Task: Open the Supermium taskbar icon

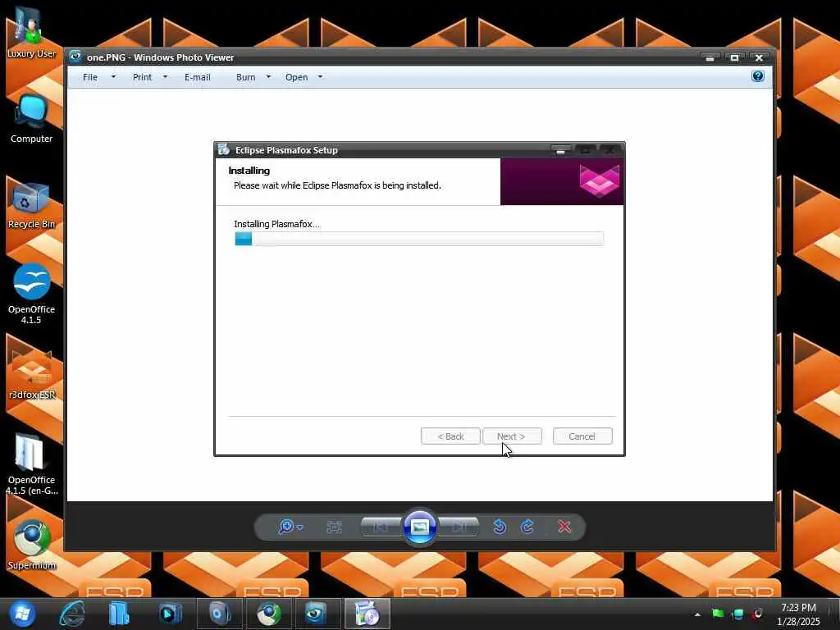Action: pos(268,614)
